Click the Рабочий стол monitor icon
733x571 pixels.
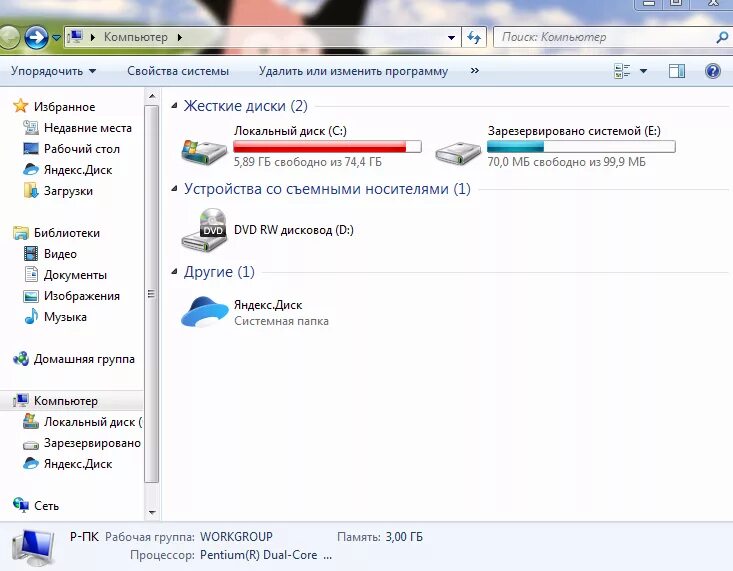31,149
